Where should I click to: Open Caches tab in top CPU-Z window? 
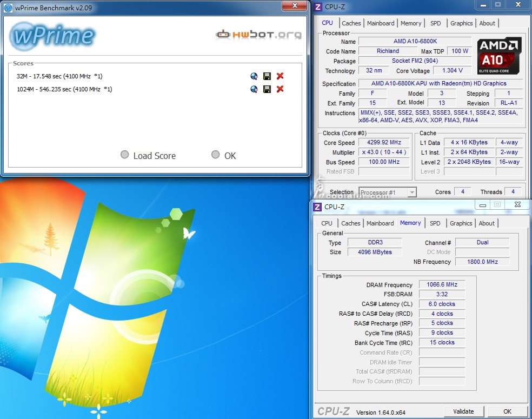point(351,23)
